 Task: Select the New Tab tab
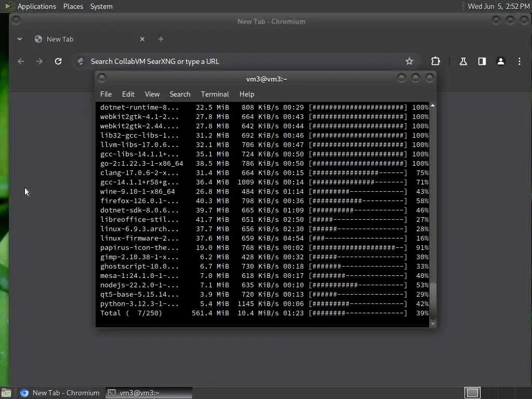click(88, 39)
